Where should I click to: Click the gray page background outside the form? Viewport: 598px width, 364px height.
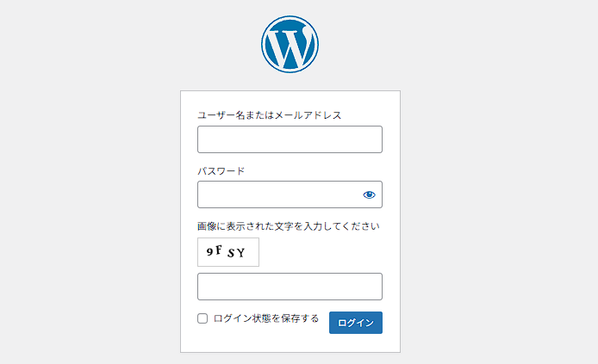500,215
